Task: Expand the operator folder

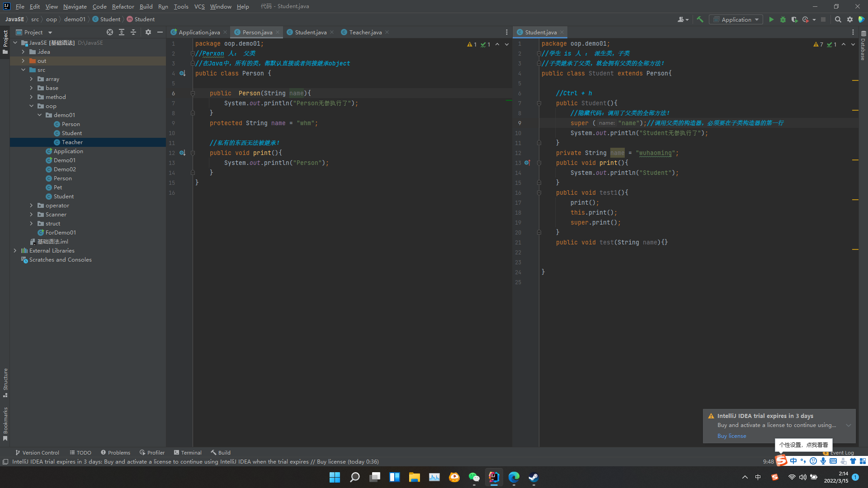Action: point(31,206)
